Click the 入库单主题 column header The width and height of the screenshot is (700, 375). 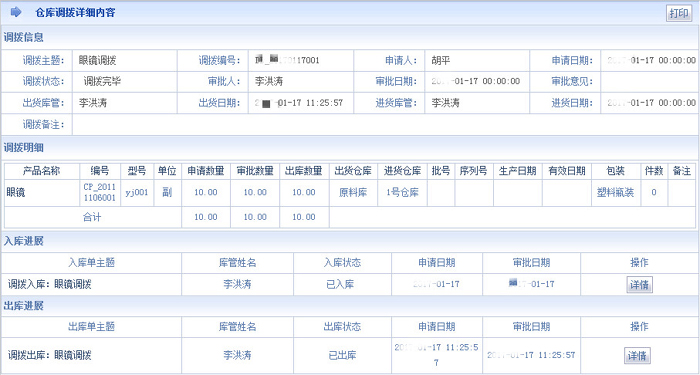click(92, 262)
